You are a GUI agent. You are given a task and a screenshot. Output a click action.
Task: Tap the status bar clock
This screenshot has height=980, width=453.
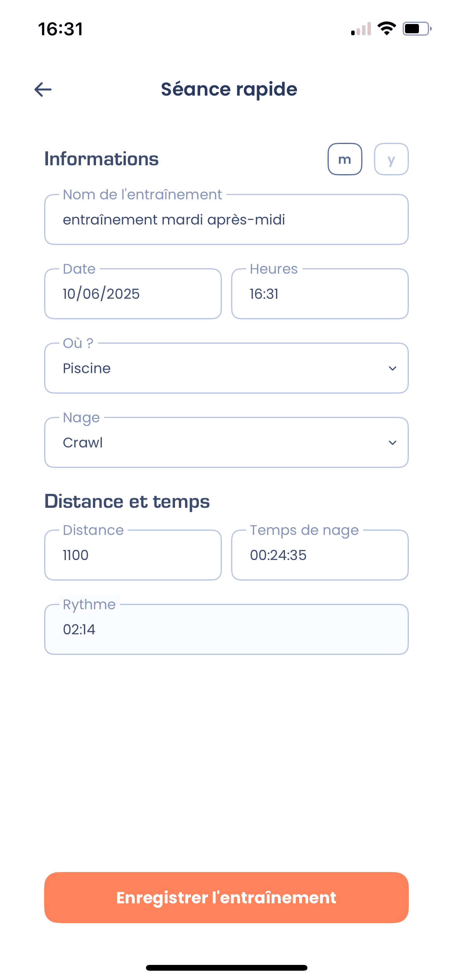tap(60, 29)
